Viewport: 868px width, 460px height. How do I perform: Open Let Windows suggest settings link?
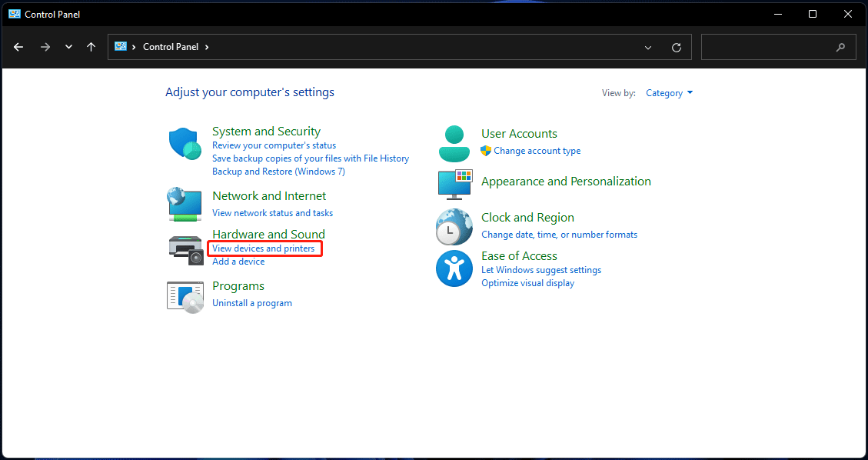point(541,270)
